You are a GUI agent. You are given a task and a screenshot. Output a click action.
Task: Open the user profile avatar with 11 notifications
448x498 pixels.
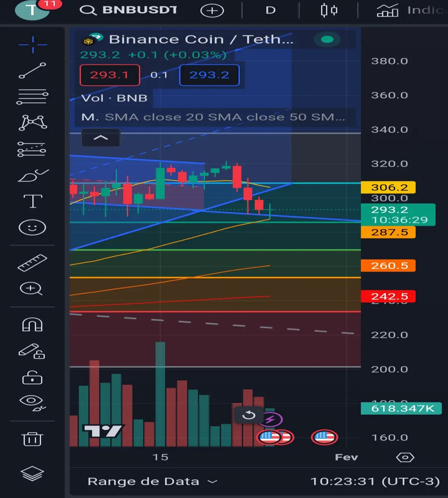33,10
